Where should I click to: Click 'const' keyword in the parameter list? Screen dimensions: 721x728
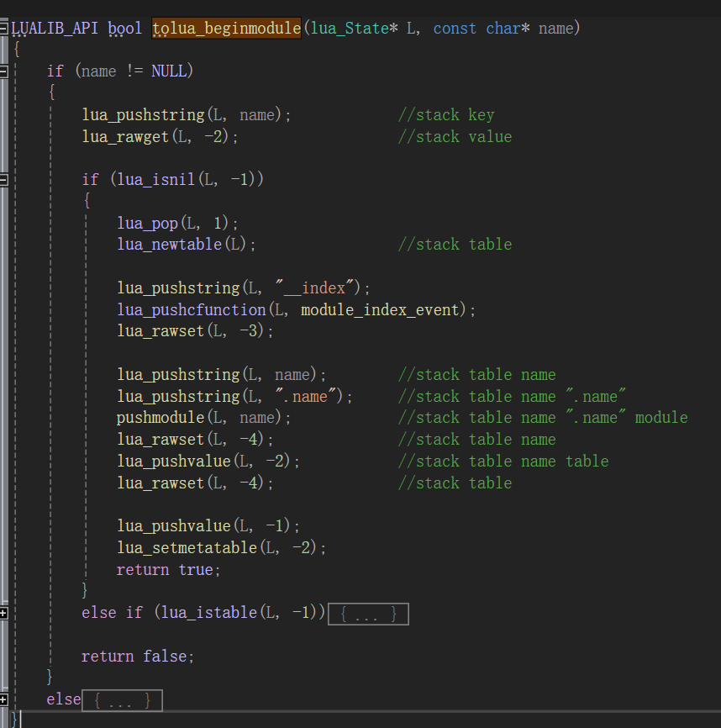[455, 29]
